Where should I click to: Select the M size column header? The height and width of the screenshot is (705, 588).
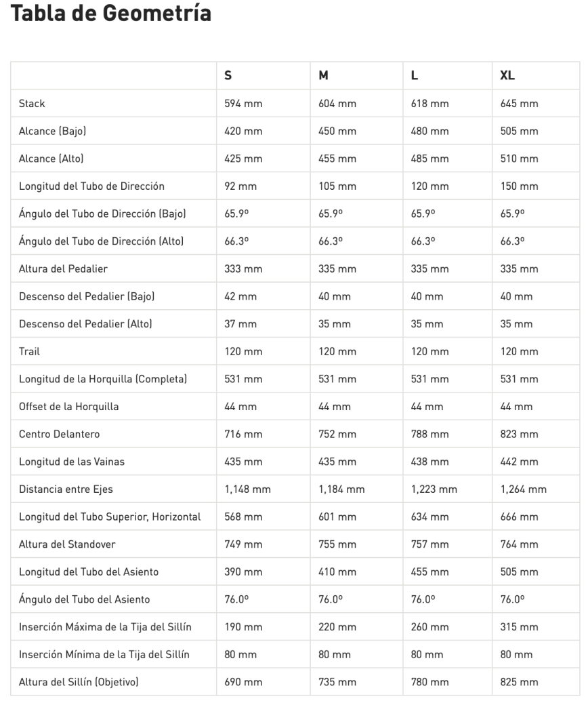(x=323, y=76)
